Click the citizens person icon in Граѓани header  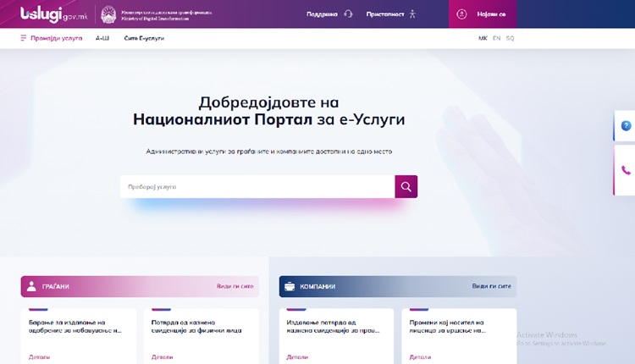coord(31,286)
